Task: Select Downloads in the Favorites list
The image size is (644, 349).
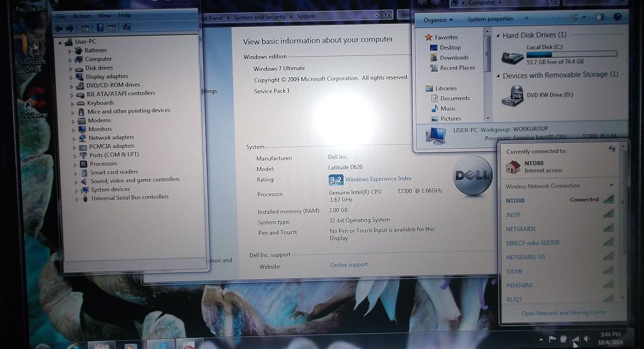Action: coord(454,58)
